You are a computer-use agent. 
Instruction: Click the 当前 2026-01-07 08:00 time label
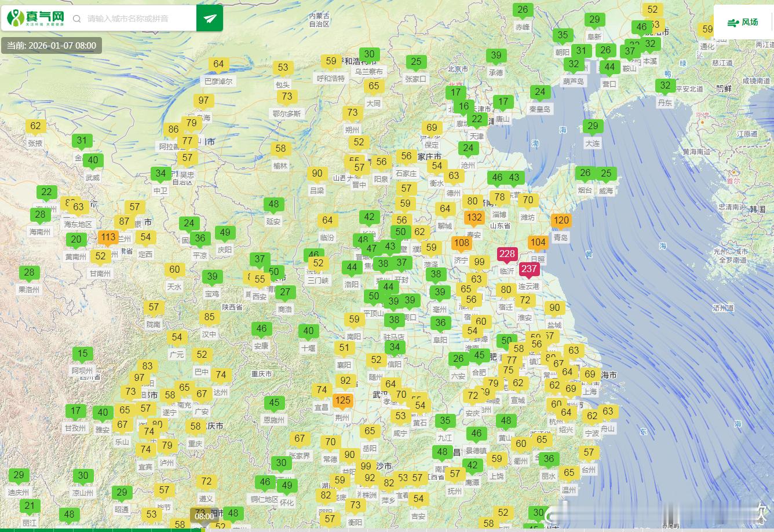pyautogui.click(x=52, y=45)
